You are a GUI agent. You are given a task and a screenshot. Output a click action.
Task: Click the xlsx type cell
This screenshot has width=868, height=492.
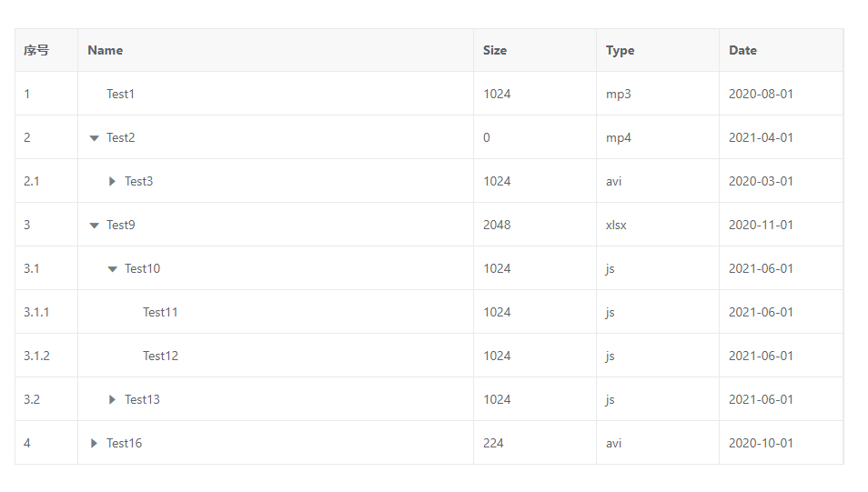pos(616,226)
